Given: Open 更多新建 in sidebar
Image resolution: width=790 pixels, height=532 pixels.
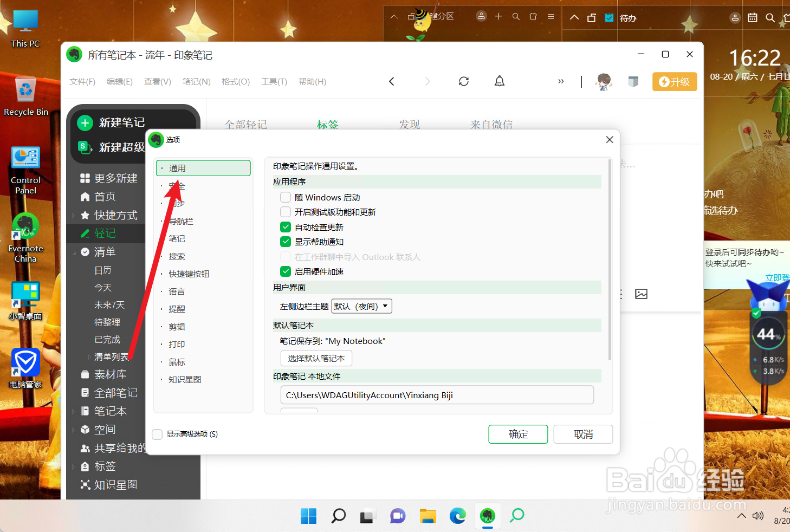Looking at the screenshot, I should pyautogui.click(x=108, y=178).
